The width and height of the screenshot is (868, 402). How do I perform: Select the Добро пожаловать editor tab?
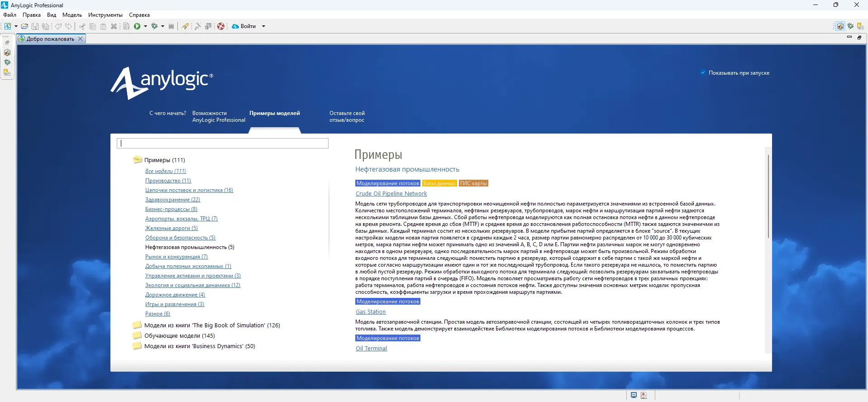point(50,39)
